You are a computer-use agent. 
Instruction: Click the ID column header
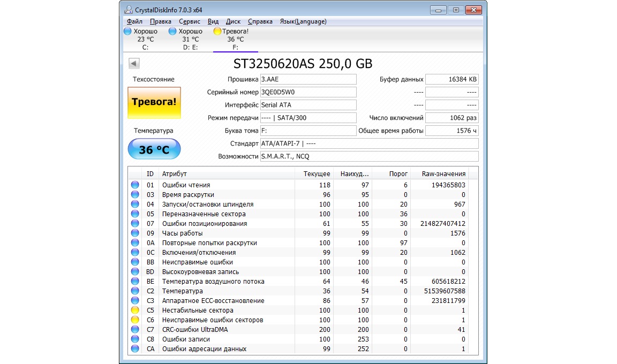(x=151, y=174)
